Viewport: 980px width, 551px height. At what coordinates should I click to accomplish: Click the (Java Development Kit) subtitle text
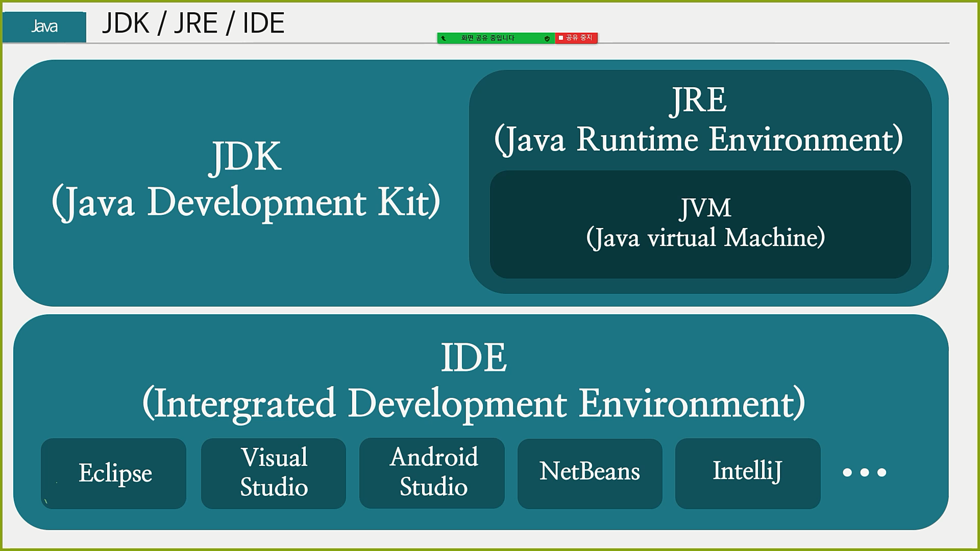(246, 202)
